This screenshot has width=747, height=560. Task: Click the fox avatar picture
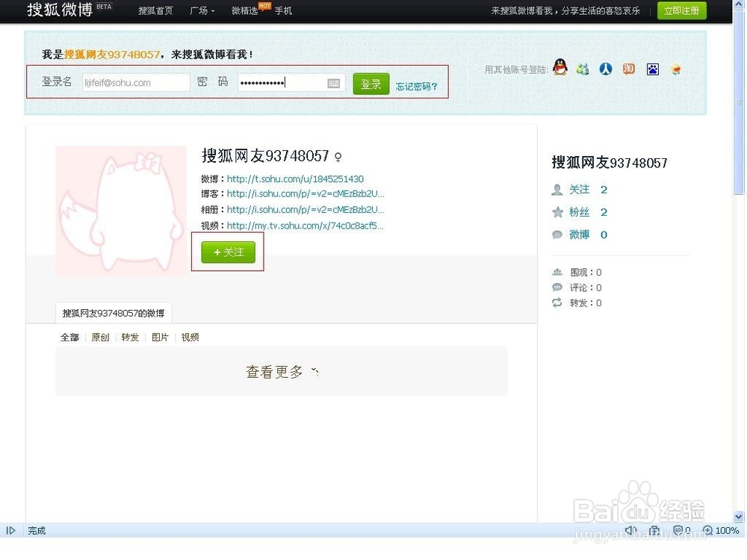click(x=122, y=211)
